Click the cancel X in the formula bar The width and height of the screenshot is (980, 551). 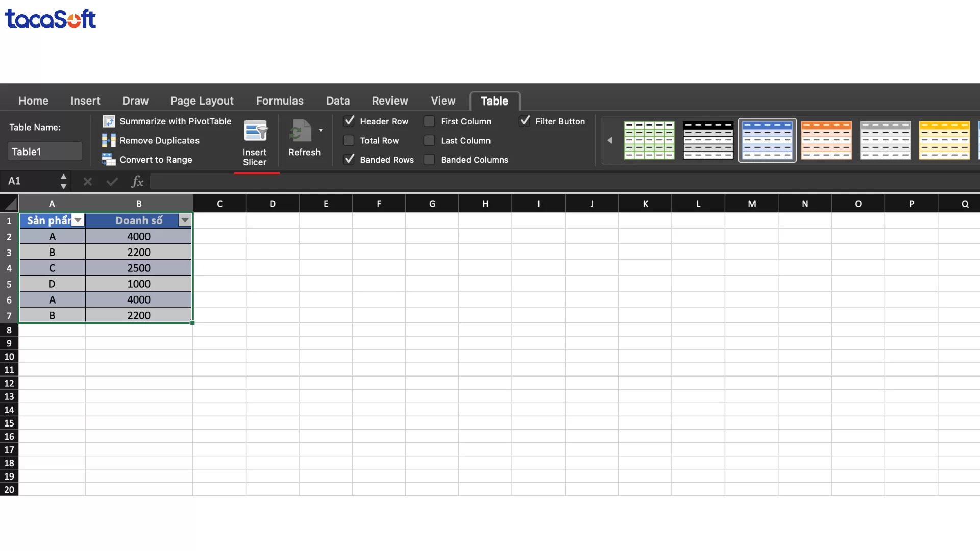[x=87, y=182]
